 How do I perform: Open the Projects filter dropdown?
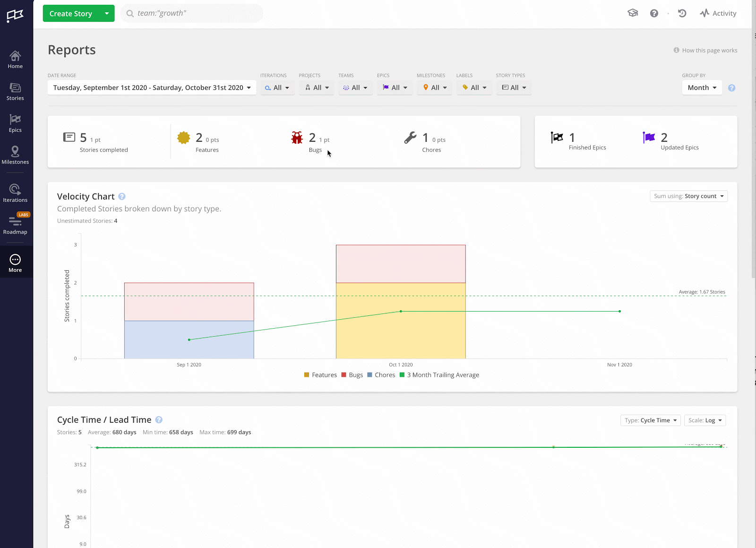click(317, 87)
